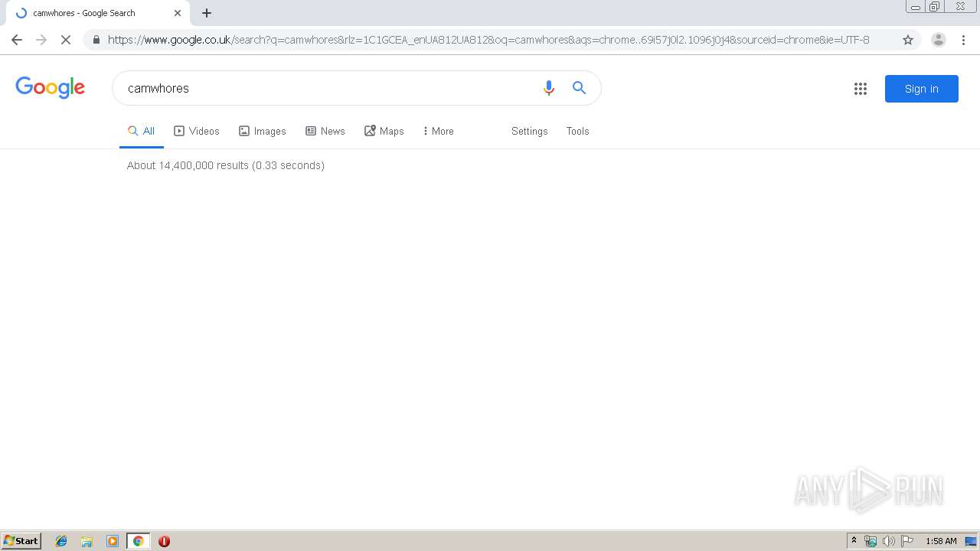
Task: Go back to the previous page
Action: (x=17, y=40)
